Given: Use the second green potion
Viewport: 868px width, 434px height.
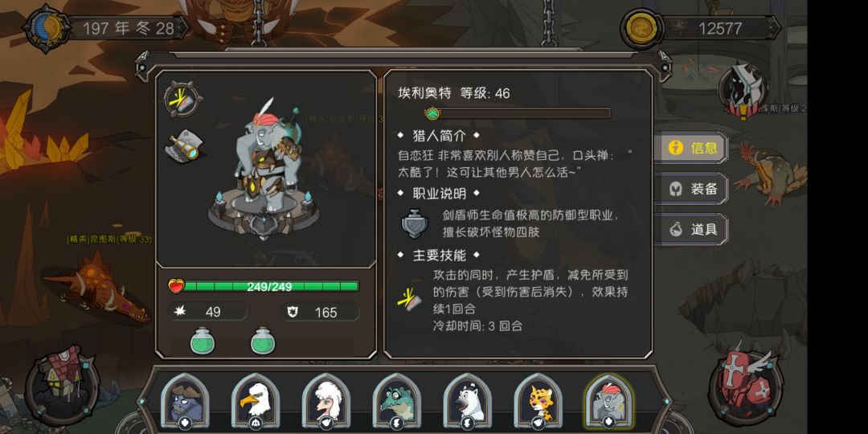Looking at the screenshot, I should click(x=263, y=341).
